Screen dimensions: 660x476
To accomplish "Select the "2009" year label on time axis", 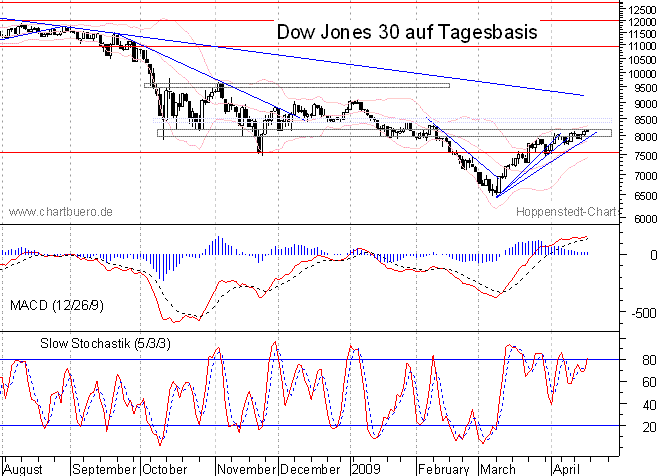I will point(366,469).
